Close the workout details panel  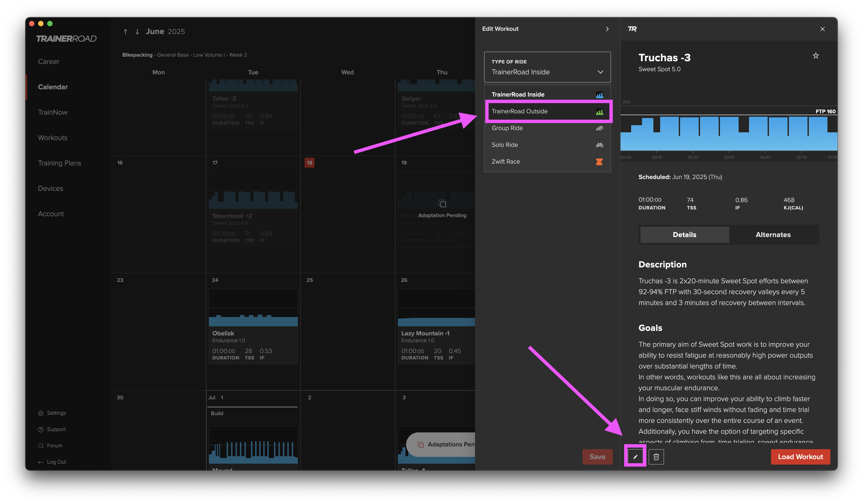tap(822, 29)
